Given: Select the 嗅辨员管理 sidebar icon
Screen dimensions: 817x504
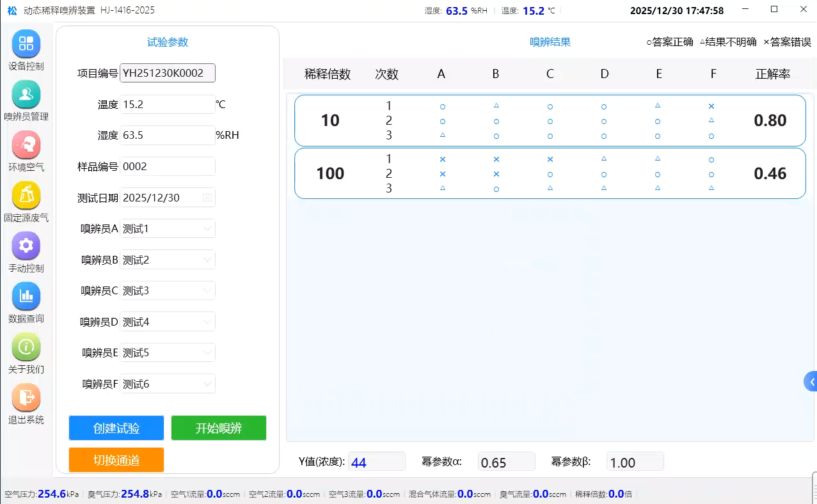Looking at the screenshot, I should coord(26,95).
